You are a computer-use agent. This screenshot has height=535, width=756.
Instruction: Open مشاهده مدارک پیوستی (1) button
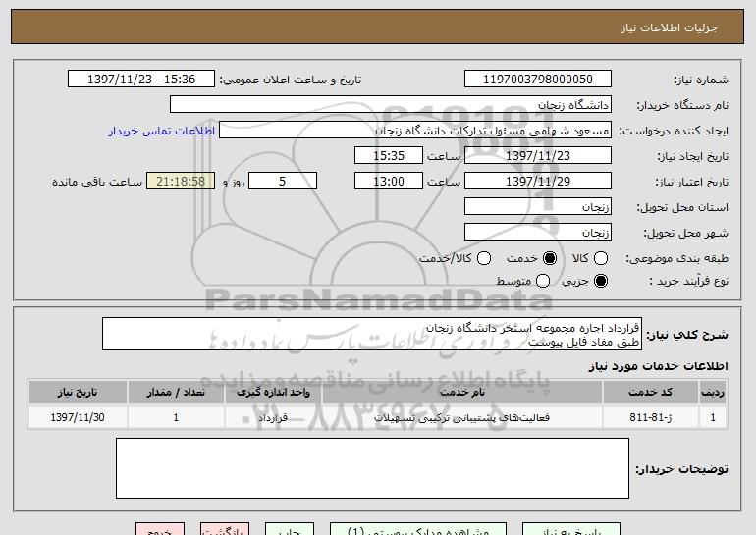click(x=418, y=529)
